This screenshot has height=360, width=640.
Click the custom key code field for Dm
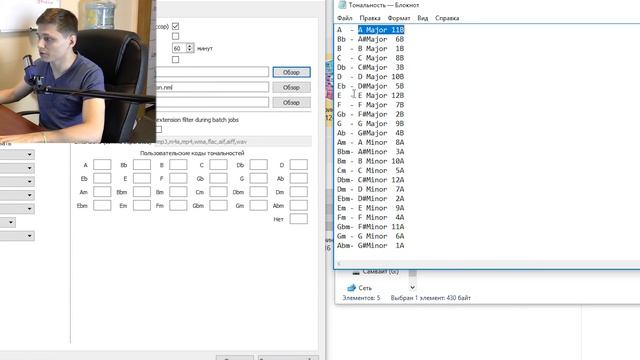point(299,192)
